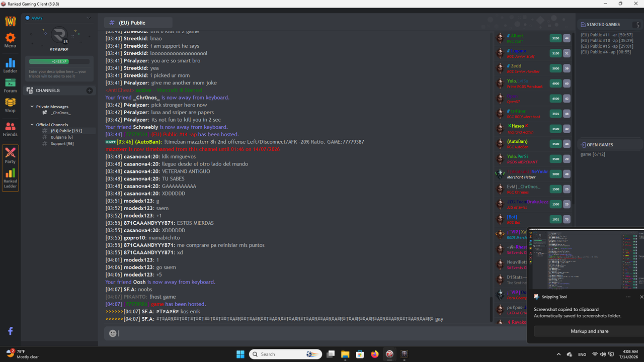The height and width of the screenshot is (362, 644).
Task: Click Lugano's 5100 rating badge
Action: [x=555, y=53]
